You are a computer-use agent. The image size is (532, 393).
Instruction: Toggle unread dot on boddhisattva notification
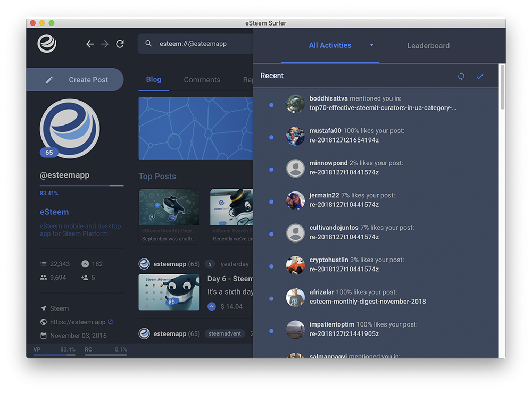click(271, 105)
